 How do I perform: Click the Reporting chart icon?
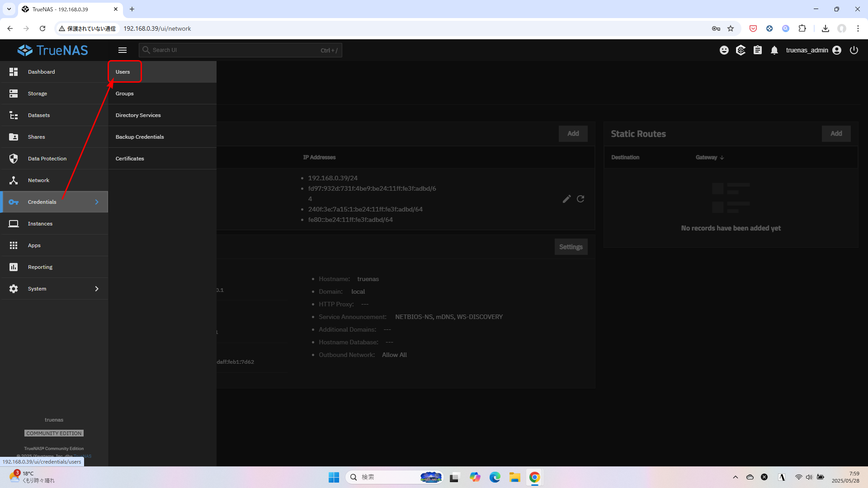coord(14,267)
